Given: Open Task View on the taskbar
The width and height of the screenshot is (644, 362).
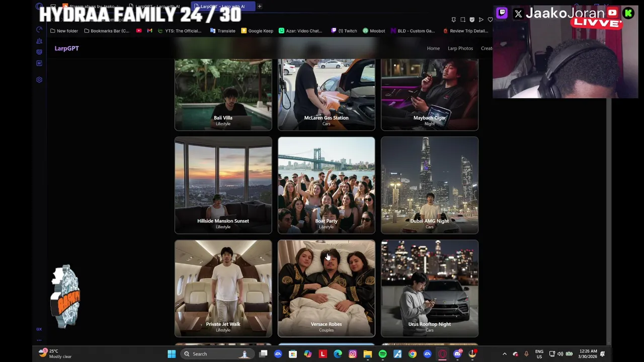Looking at the screenshot, I should (263, 354).
